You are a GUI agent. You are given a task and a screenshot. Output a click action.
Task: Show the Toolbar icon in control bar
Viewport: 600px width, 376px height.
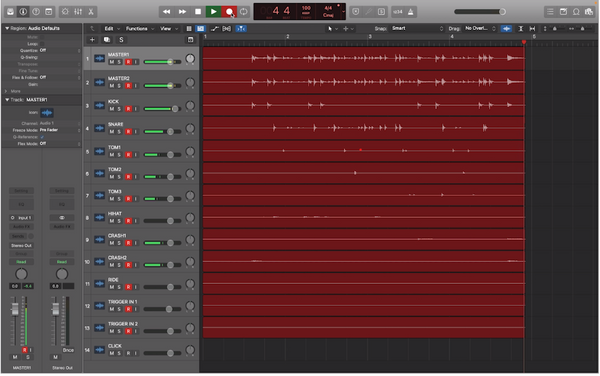coord(49,12)
